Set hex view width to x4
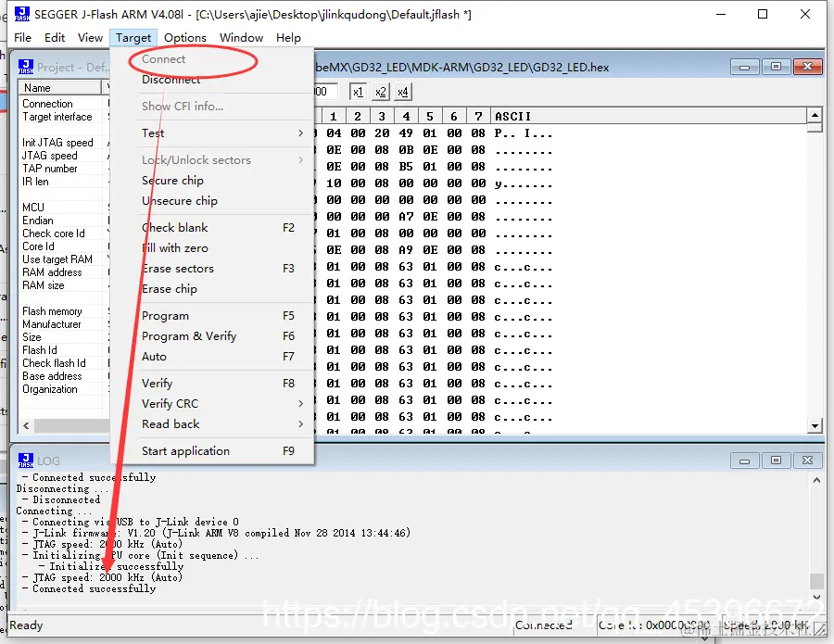 [403, 92]
